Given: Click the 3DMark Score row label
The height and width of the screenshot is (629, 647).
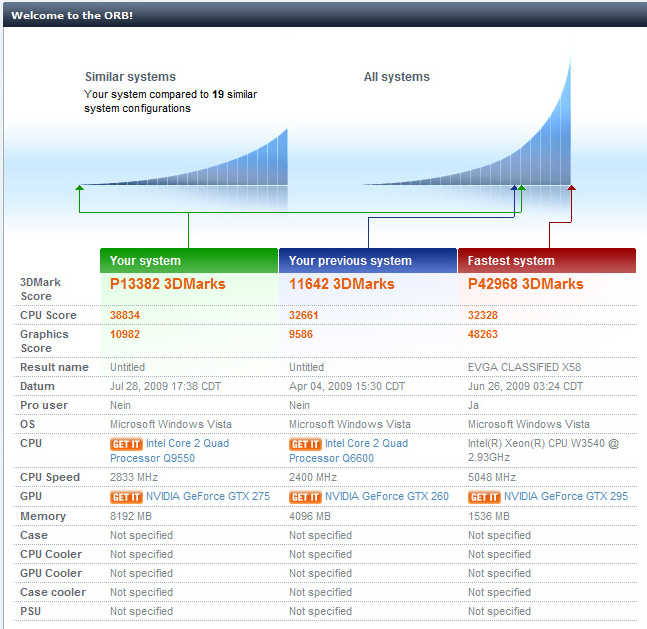Looking at the screenshot, I should [40, 289].
